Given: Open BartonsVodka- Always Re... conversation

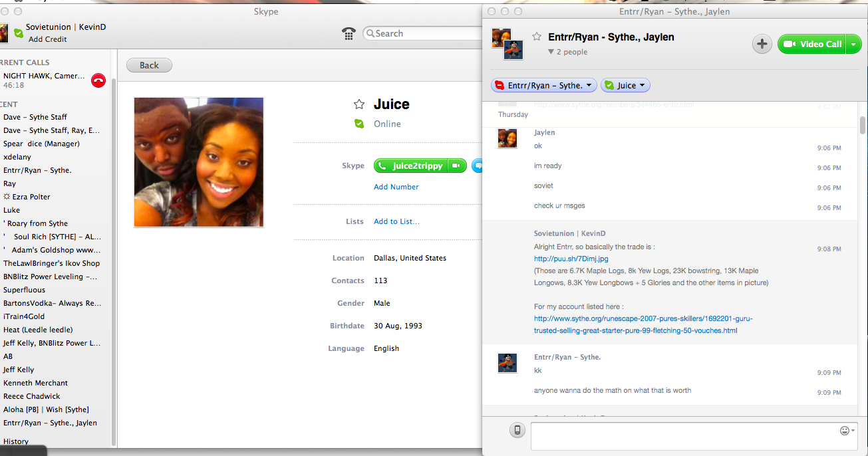Looking at the screenshot, I should tap(53, 303).
